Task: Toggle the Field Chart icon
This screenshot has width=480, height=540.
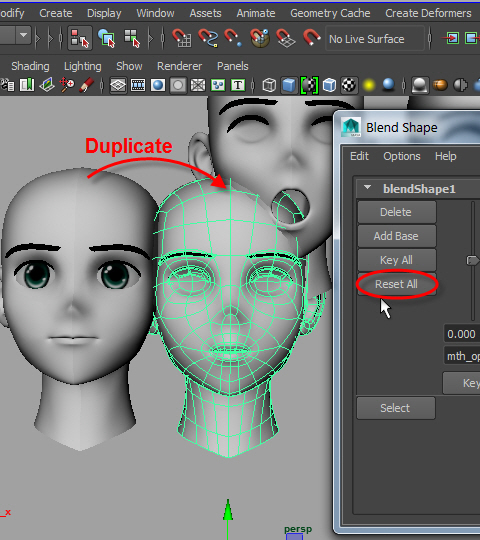Action: [198, 85]
